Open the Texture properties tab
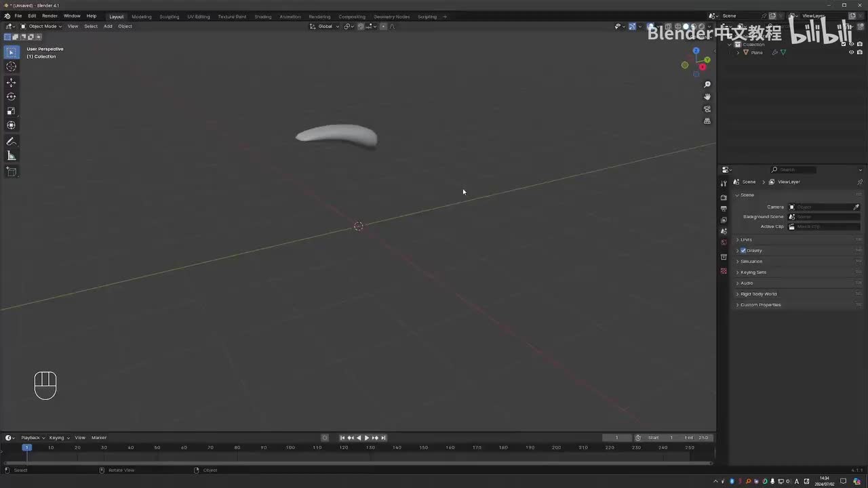868x488 pixels. 724,271
